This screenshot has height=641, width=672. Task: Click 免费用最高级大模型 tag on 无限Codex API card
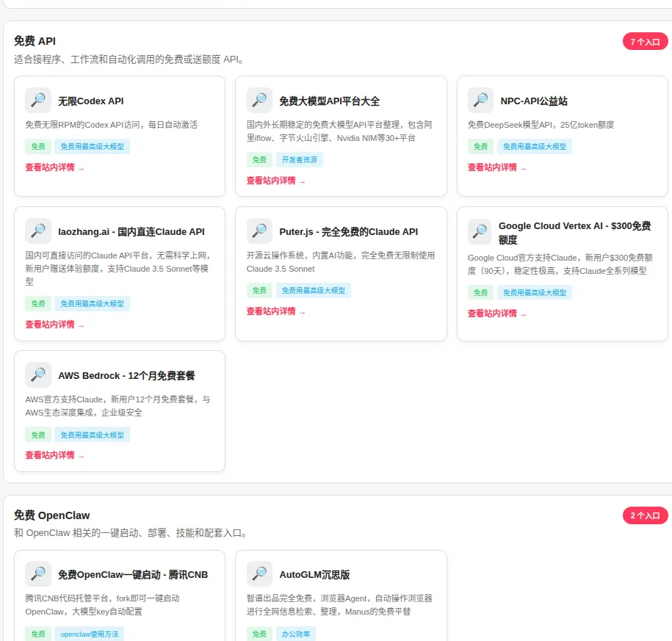(x=92, y=147)
